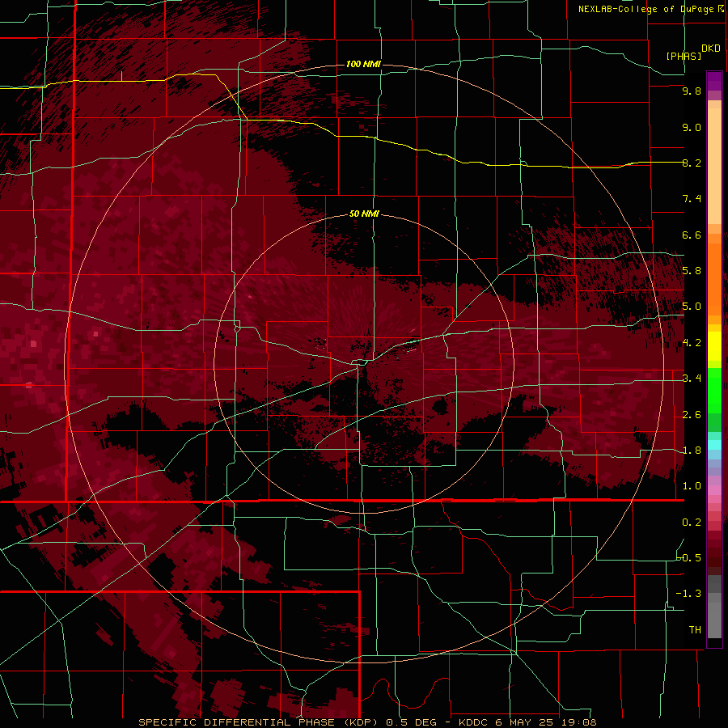Screen dimensions: 728x728
Task: Click the 9.0 value on the color scale
Action: 692,127
